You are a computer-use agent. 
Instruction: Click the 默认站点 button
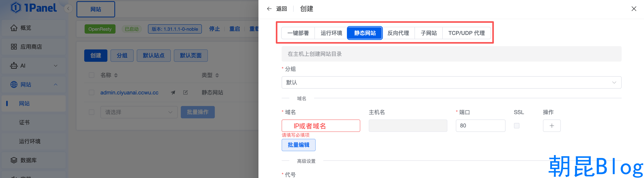coord(154,55)
